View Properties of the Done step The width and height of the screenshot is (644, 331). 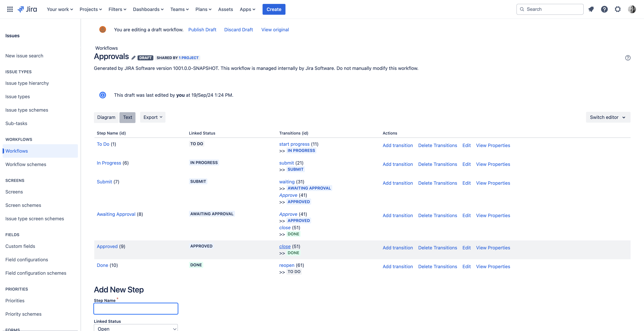(x=493, y=267)
